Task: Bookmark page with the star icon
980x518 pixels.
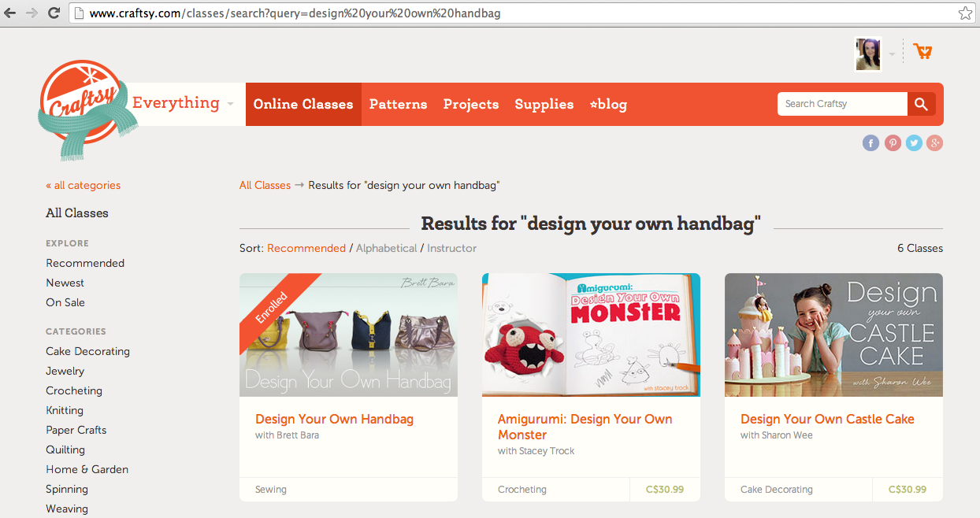Action: 965,13
